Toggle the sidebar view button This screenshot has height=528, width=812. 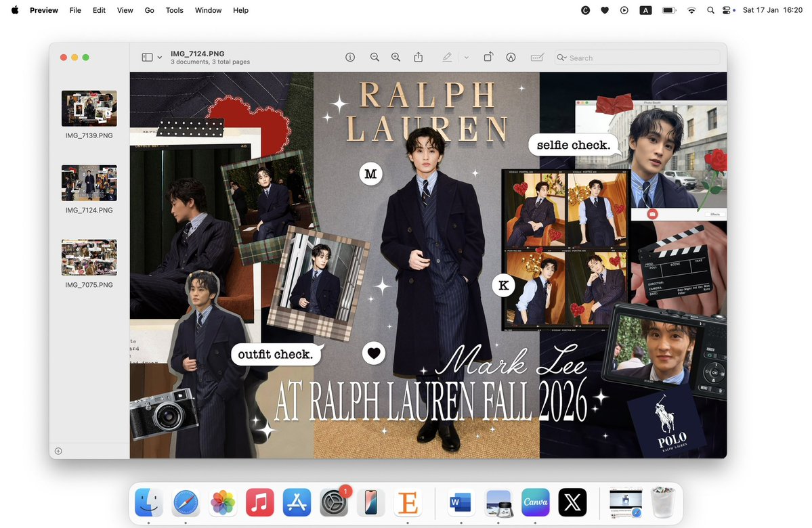click(x=147, y=58)
